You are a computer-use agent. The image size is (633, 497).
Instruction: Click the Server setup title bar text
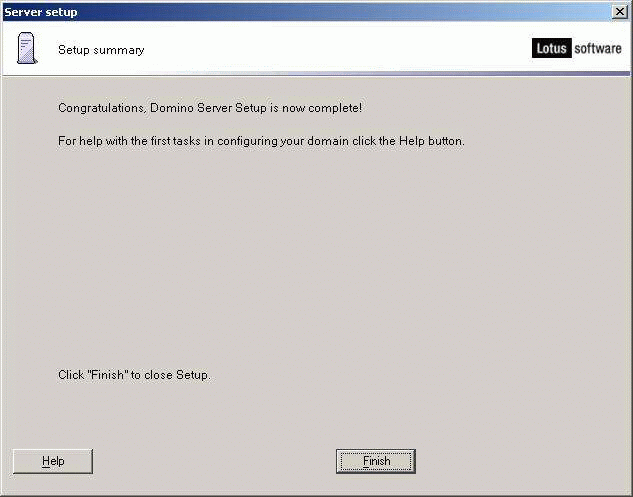(41, 12)
